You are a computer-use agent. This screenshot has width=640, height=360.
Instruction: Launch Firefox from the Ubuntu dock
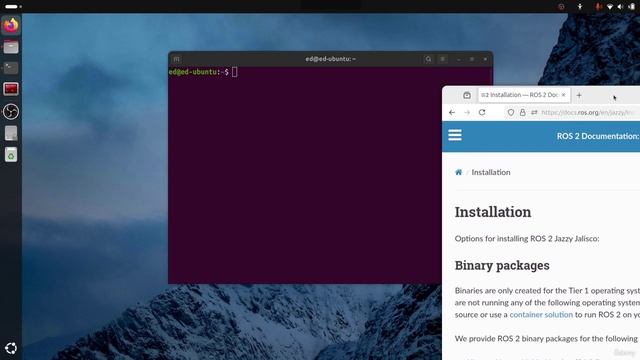pos(11,25)
